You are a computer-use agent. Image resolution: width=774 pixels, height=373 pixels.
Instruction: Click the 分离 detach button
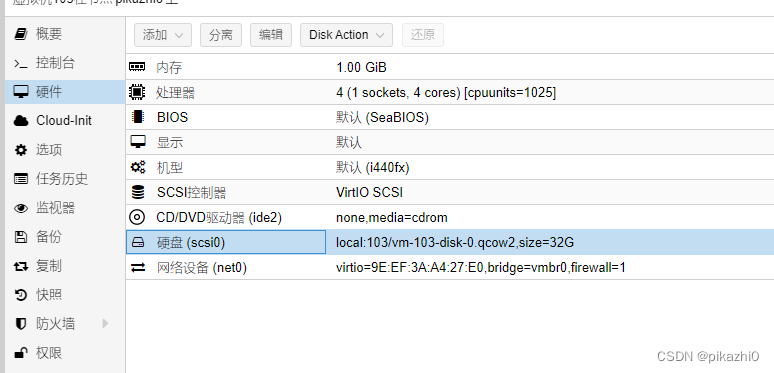221,35
